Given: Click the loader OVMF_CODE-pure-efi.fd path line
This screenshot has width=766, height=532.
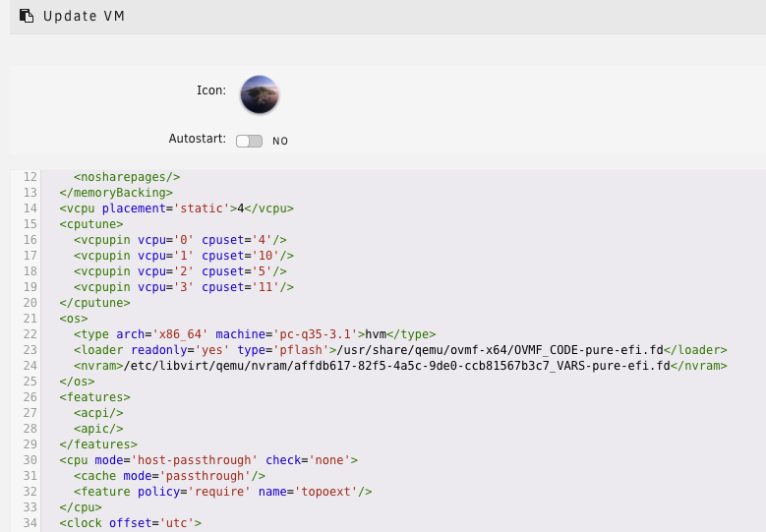Looking at the screenshot, I should [400, 350].
